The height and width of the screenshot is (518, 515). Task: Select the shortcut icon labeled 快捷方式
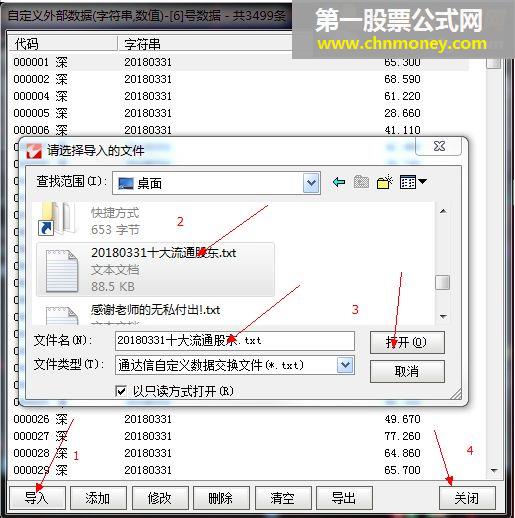click(58, 219)
